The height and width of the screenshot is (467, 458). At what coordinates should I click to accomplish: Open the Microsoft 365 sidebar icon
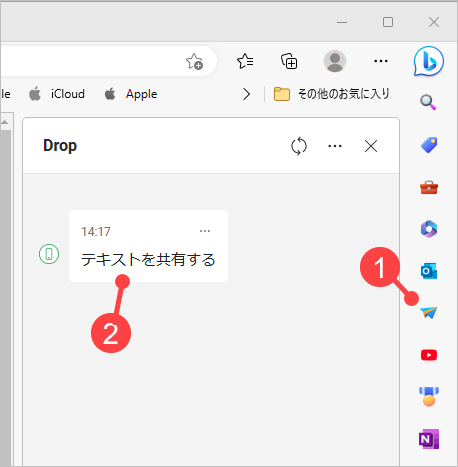tap(429, 229)
